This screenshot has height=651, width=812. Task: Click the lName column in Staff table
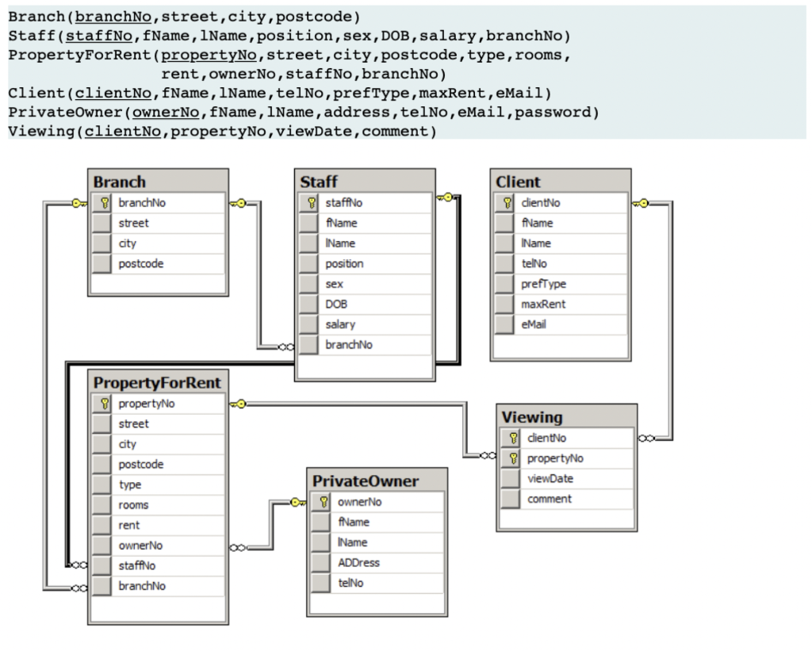(x=365, y=243)
